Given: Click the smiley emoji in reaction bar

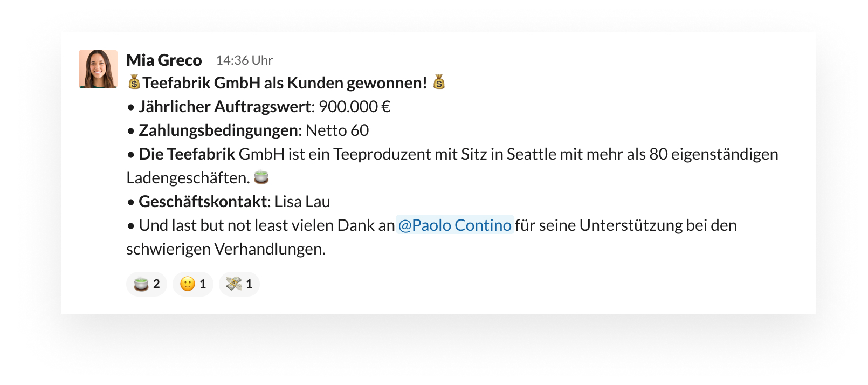Looking at the screenshot, I should click(x=187, y=284).
